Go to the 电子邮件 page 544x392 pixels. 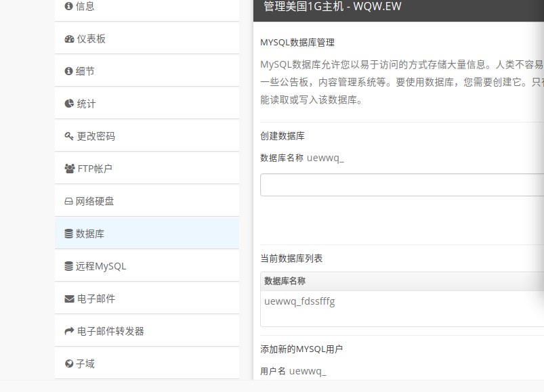[147, 299]
